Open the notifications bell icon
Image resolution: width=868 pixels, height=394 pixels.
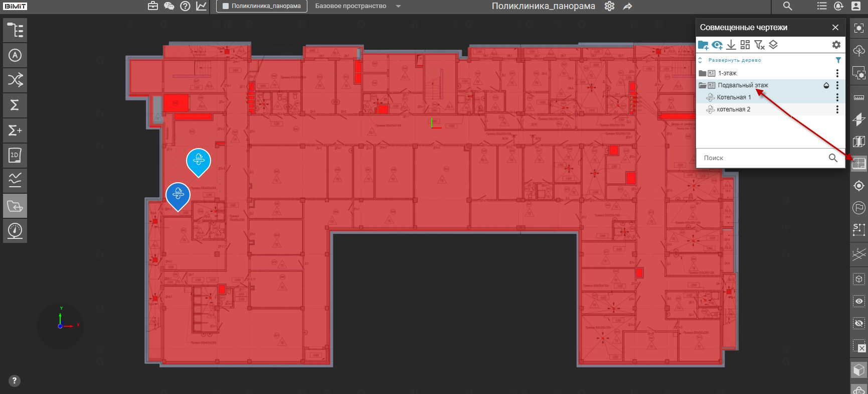pos(838,6)
